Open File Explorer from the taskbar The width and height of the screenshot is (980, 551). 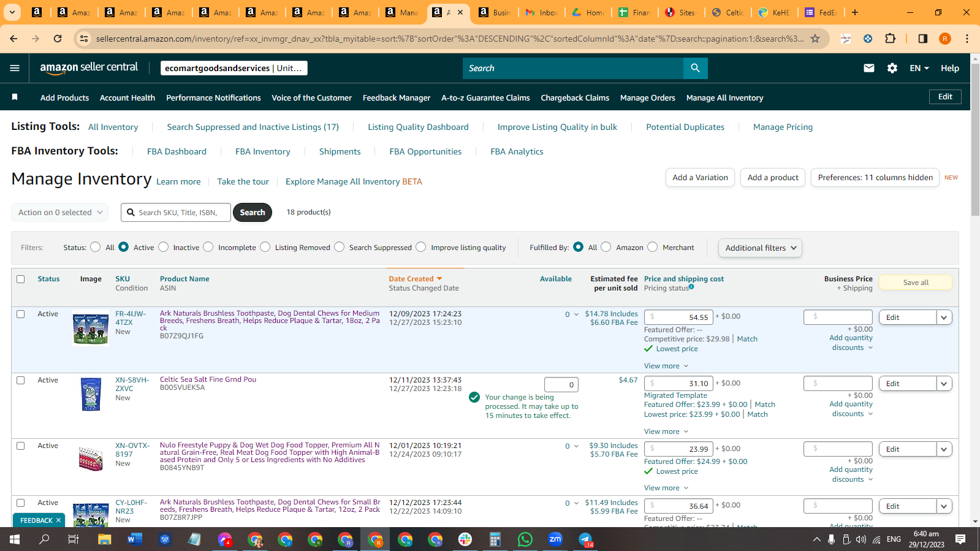pos(105,539)
